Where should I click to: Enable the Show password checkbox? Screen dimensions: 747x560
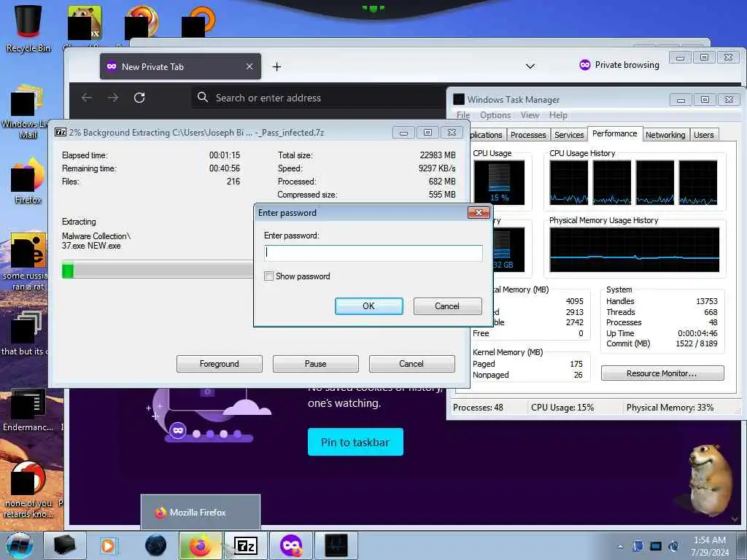(x=268, y=276)
